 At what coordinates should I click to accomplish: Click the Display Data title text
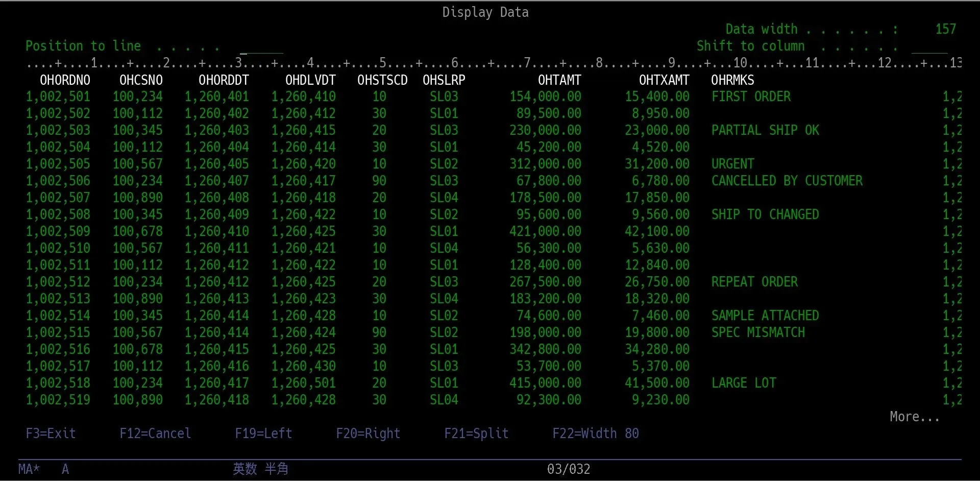(x=485, y=12)
